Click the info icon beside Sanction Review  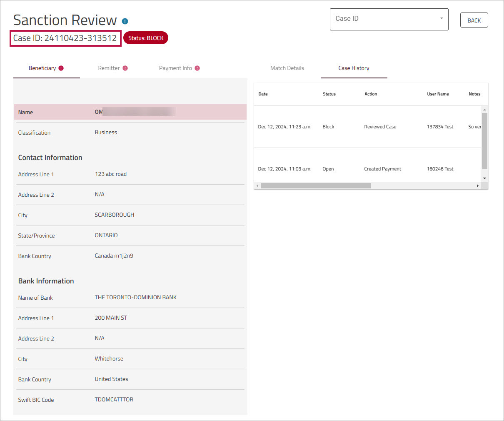[125, 21]
